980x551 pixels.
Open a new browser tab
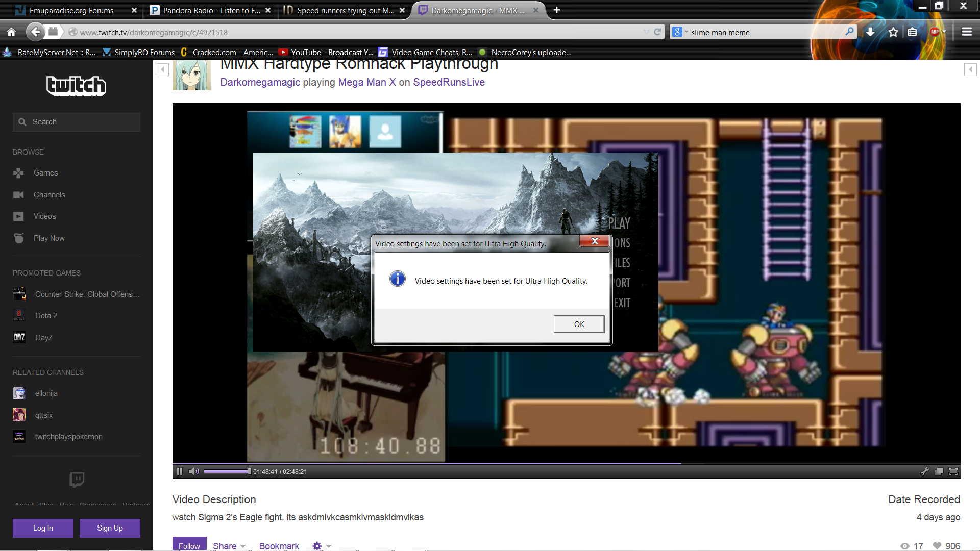click(557, 10)
